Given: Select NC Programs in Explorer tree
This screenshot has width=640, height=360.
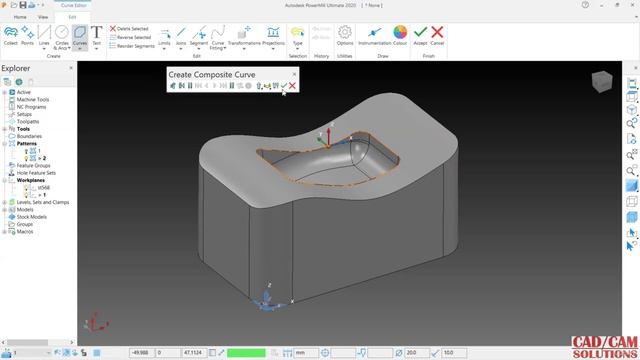Looking at the screenshot, I should (x=31, y=107).
